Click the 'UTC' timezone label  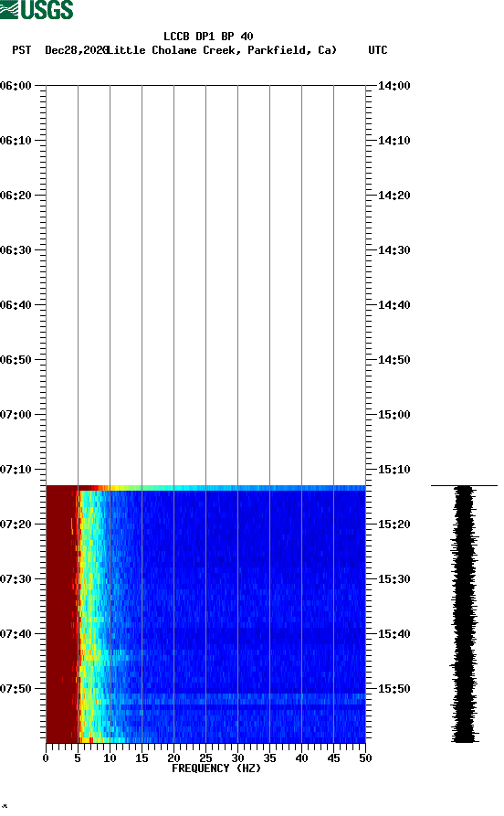[x=378, y=50]
